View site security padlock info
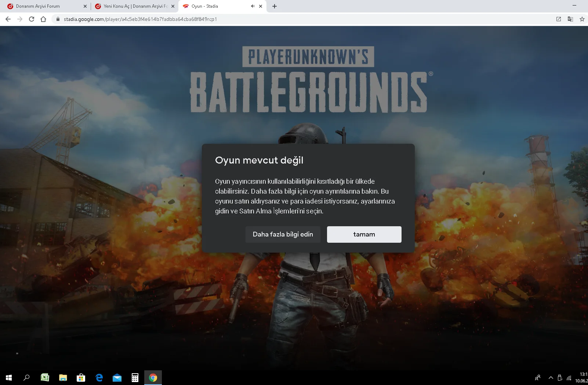Image resolution: width=588 pixels, height=385 pixels. (x=58, y=19)
